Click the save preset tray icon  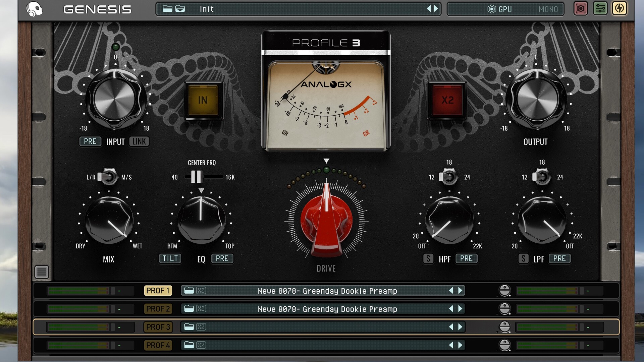coord(180,9)
